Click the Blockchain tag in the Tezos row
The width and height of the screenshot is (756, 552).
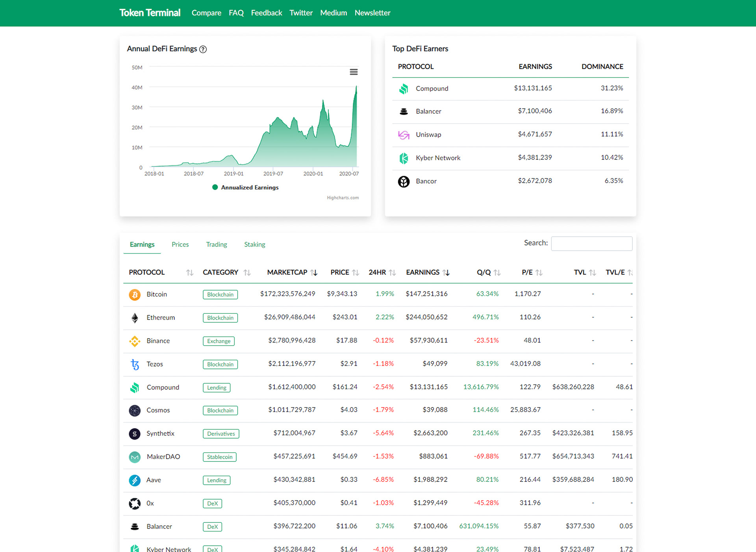point(220,364)
